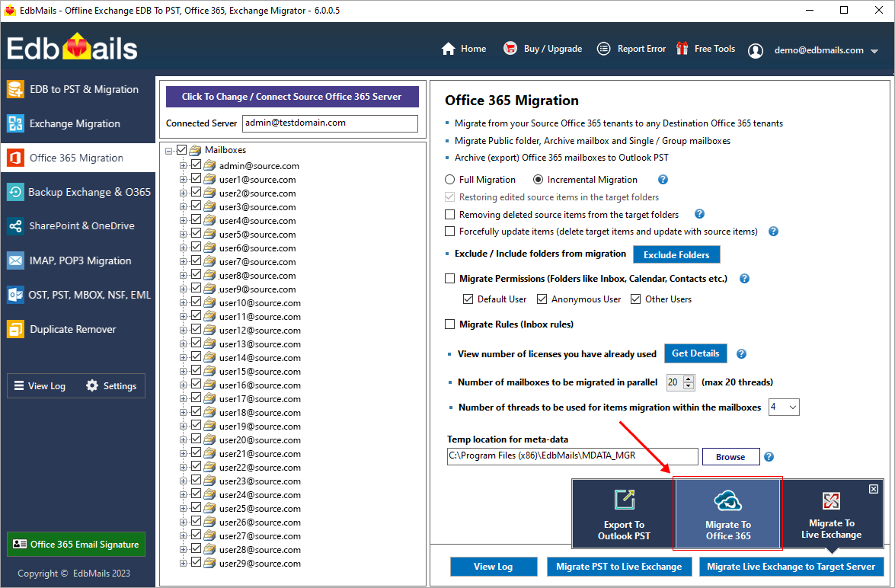Click the Duplicate Remover icon

[15, 329]
